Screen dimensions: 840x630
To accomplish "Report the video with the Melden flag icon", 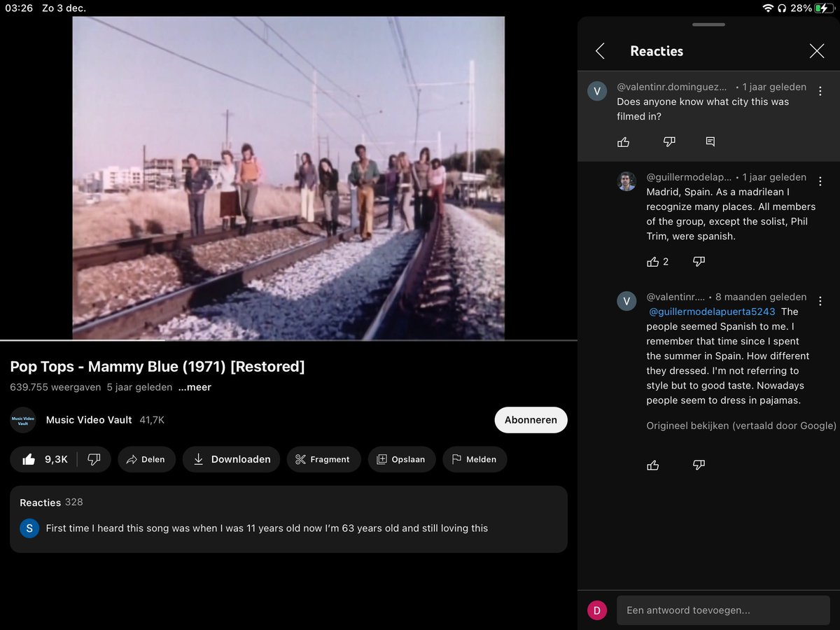I will point(475,459).
